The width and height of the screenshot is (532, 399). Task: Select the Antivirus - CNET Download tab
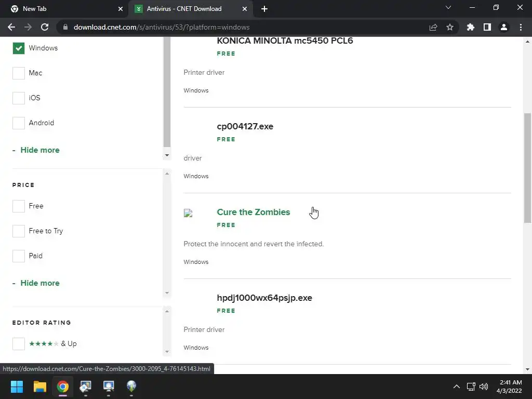190,9
